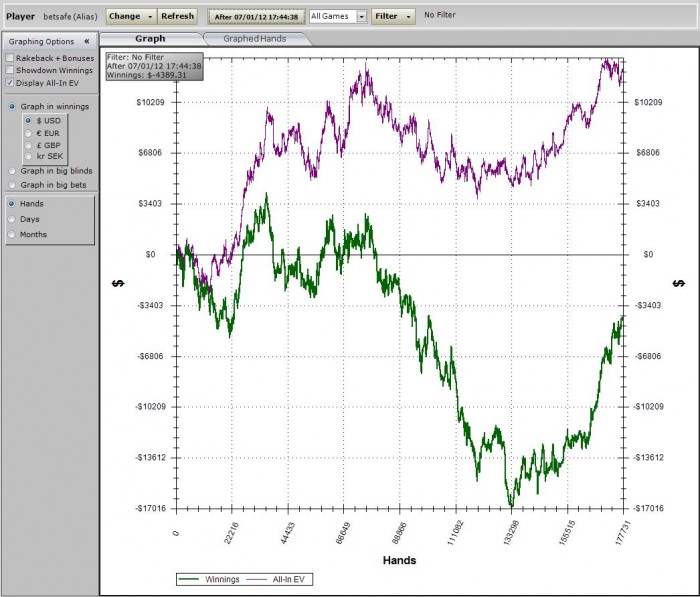Viewport: 700px width, 597px height.
Task: Click the left $10209 y-axis label
Action: pos(150,102)
